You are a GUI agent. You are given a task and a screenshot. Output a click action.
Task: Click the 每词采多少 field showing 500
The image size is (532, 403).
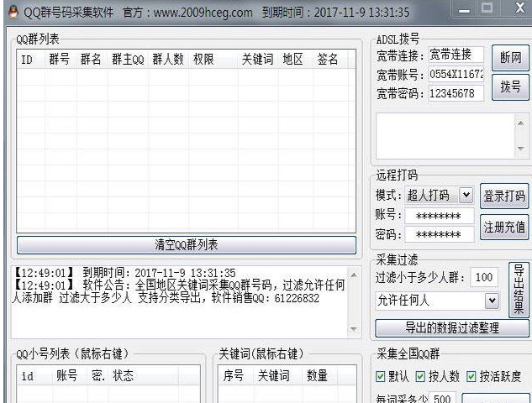442,398
